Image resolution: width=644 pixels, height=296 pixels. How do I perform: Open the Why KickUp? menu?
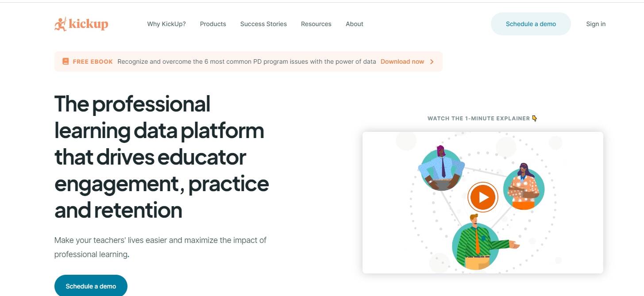pyautogui.click(x=166, y=24)
